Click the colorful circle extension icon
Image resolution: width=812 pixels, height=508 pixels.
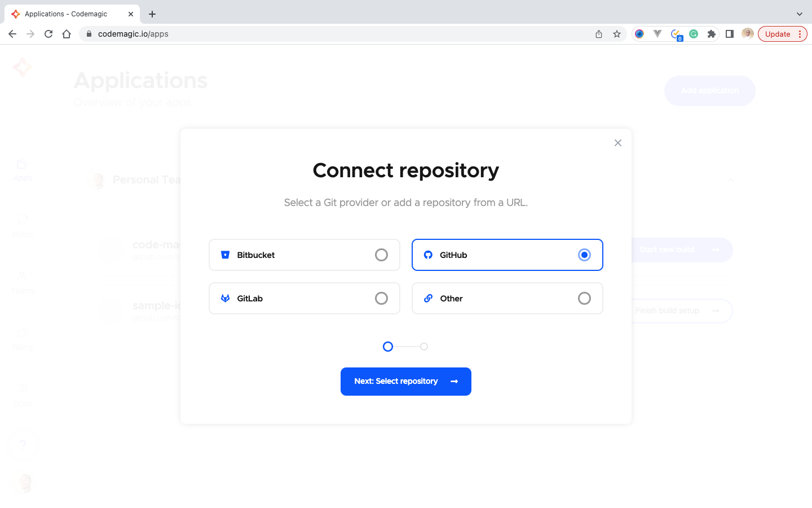click(x=639, y=34)
